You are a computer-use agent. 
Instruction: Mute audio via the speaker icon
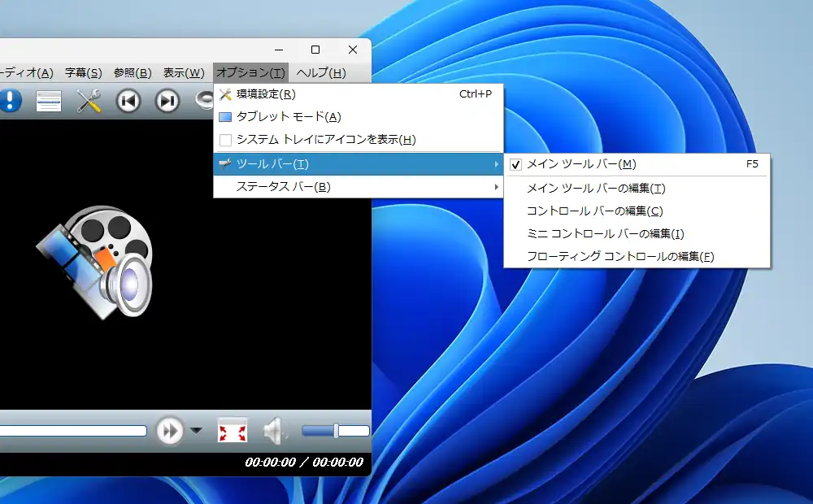276,432
